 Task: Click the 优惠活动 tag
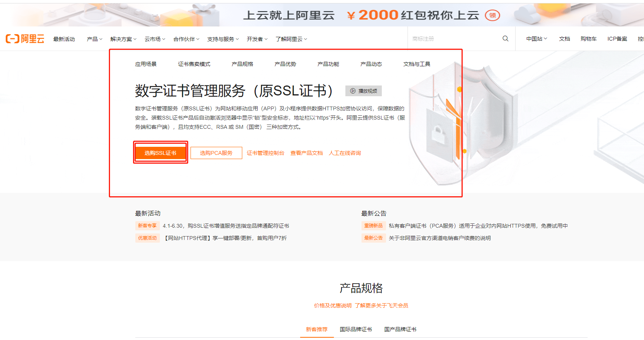pos(147,238)
